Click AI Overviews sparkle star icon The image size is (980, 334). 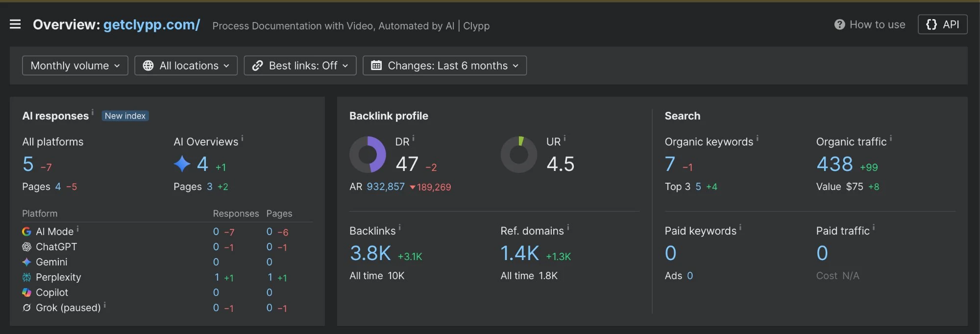[182, 164]
